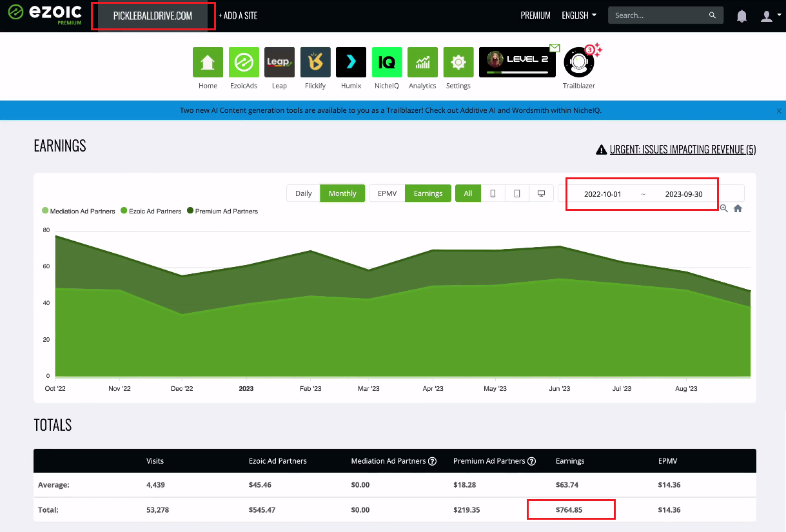This screenshot has width=786, height=532.
Task: Filter chart by desktop device
Action: [541, 193]
